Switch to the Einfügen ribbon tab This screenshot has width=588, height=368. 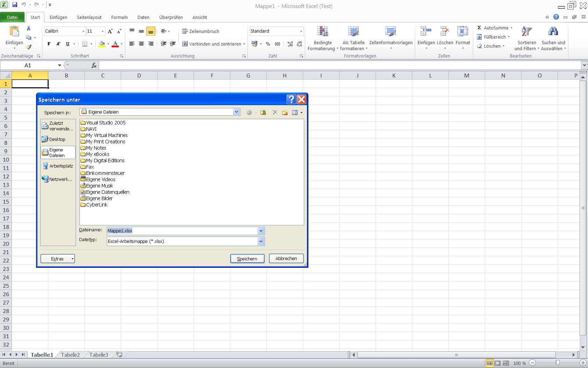click(x=58, y=17)
